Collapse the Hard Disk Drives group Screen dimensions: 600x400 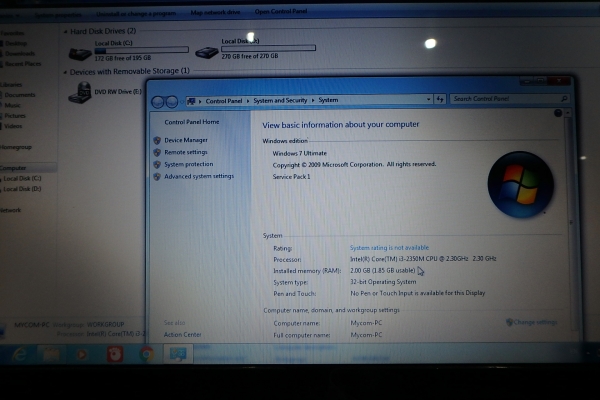[65, 31]
